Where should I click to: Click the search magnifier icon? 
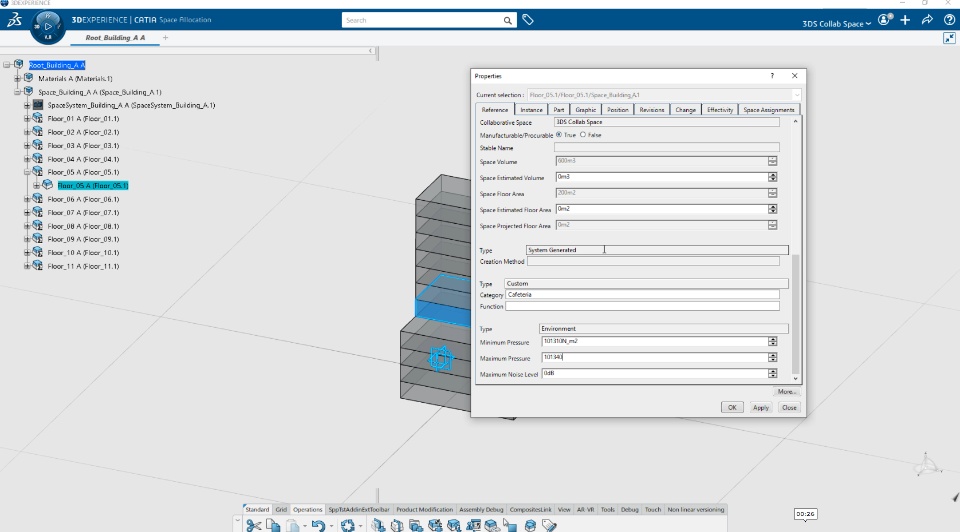[508, 20]
